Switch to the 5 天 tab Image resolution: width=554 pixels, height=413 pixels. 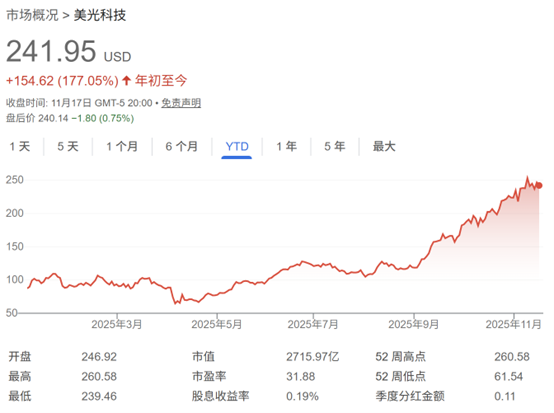pos(68,146)
